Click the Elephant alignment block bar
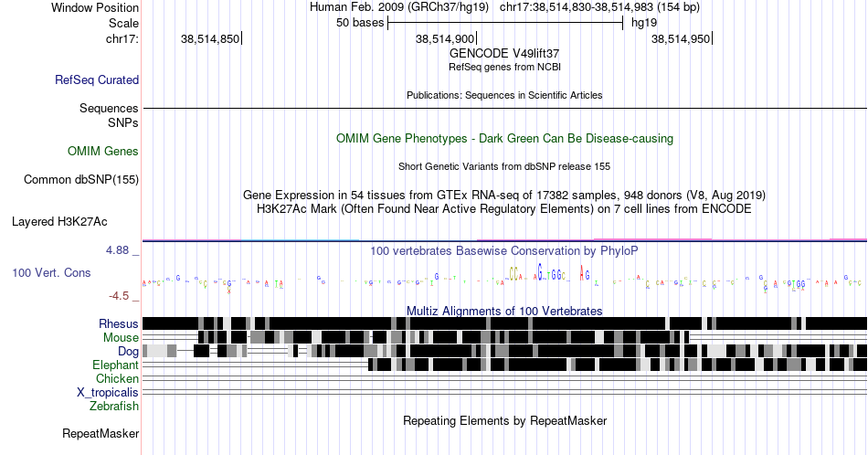 coord(618,365)
